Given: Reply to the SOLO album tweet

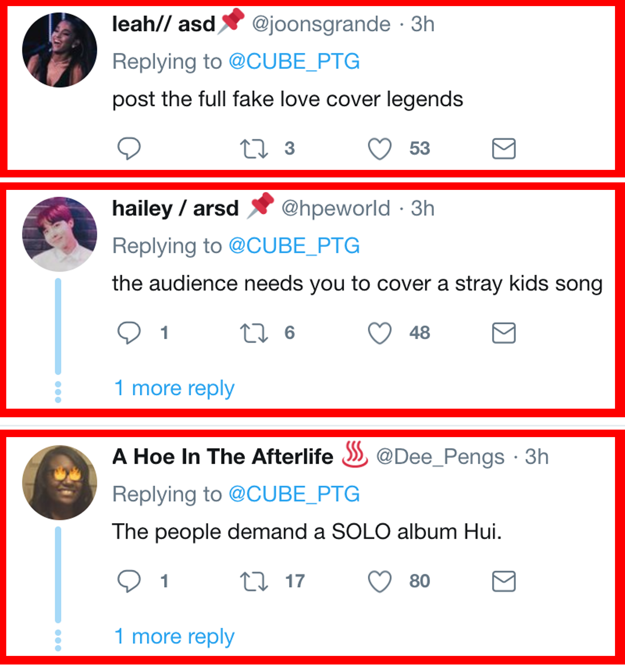Looking at the screenshot, I should point(129,581).
